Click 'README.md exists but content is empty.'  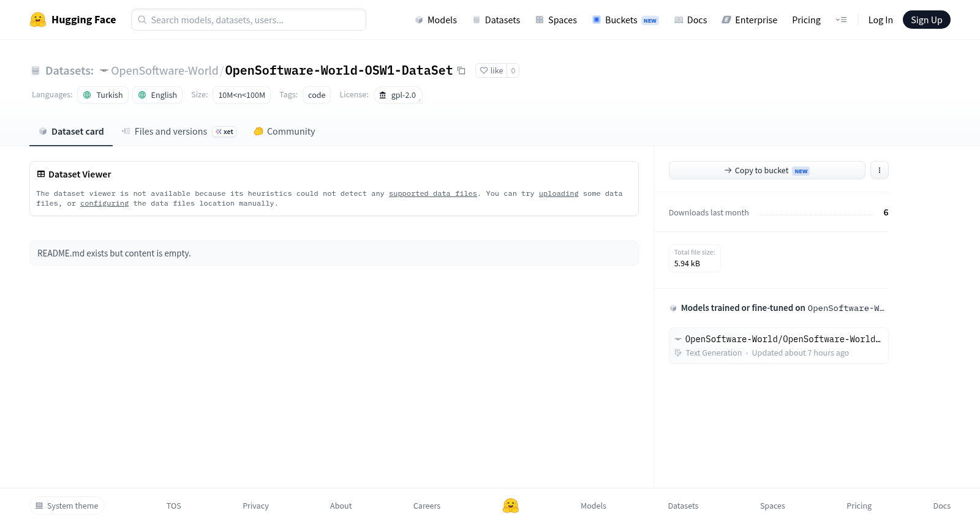pos(114,253)
